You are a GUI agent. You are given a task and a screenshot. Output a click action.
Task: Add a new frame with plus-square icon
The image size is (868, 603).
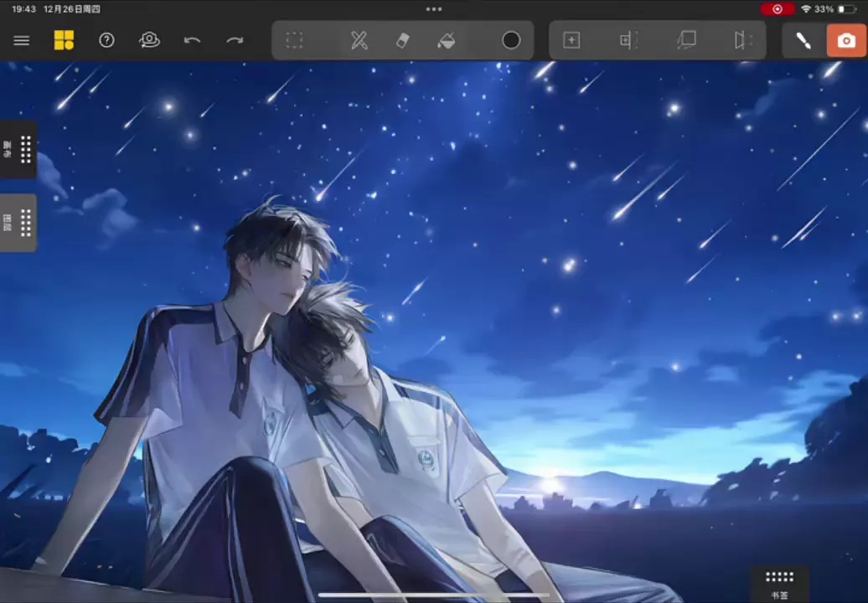[x=571, y=40]
